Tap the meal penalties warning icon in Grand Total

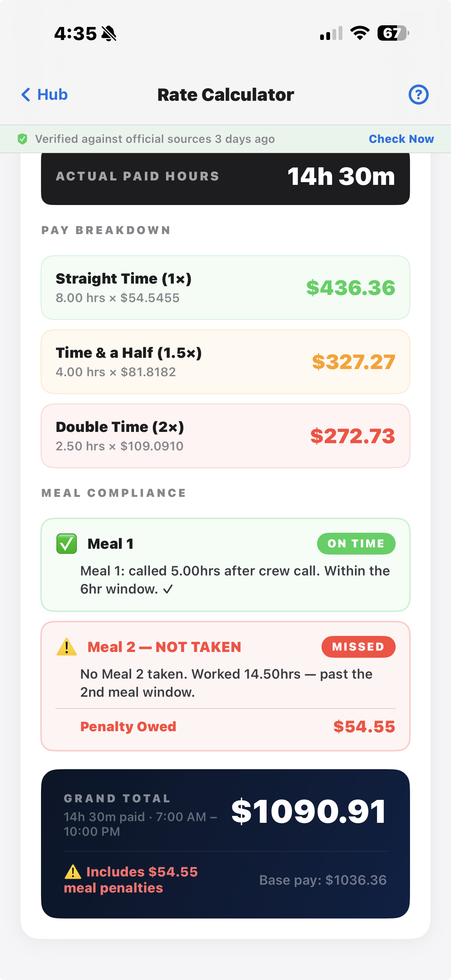click(x=73, y=872)
